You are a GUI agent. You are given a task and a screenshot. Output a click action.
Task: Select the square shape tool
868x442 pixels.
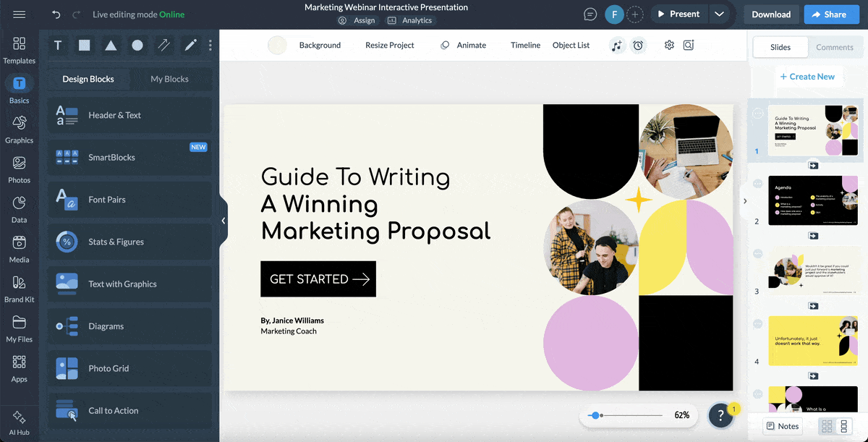pyautogui.click(x=85, y=46)
